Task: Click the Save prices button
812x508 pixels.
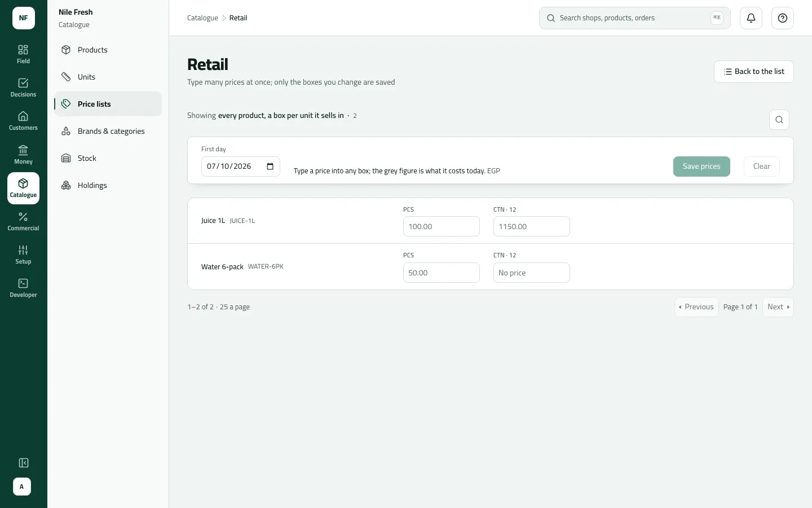Action: [701, 167]
